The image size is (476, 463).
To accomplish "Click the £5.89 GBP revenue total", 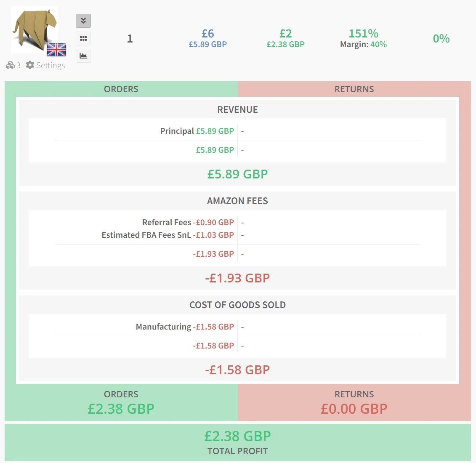I will (x=237, y=174).
